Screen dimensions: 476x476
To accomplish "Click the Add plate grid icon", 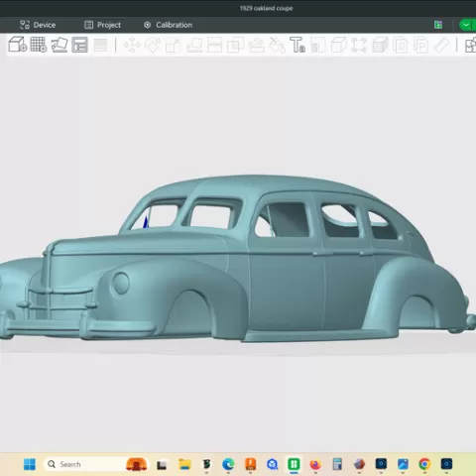I will pos(39,45).
